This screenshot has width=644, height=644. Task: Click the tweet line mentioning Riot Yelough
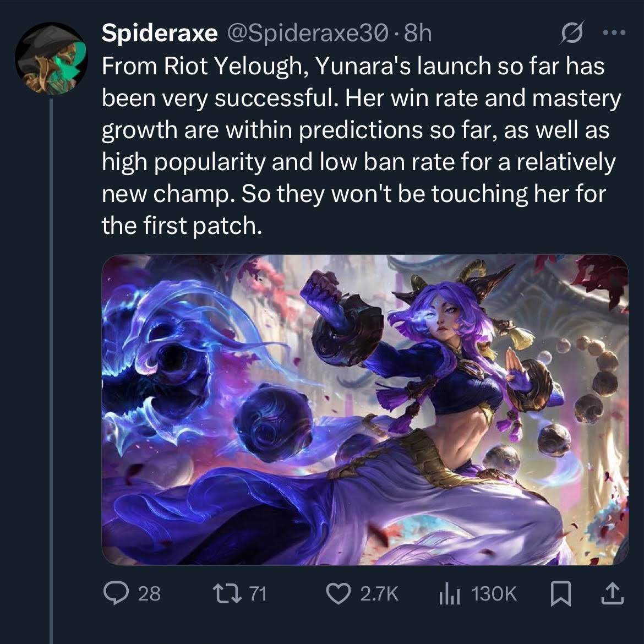(352, 66)
